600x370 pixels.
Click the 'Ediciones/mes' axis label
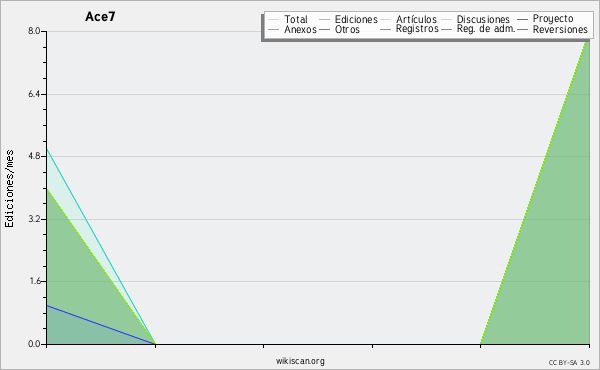pyautogui.click(x=9, y=188)
